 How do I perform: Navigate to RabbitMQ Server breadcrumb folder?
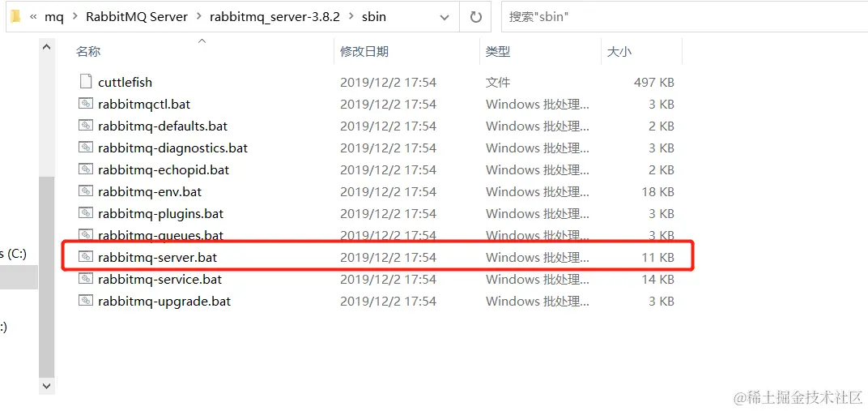click(x=137, y=16)
